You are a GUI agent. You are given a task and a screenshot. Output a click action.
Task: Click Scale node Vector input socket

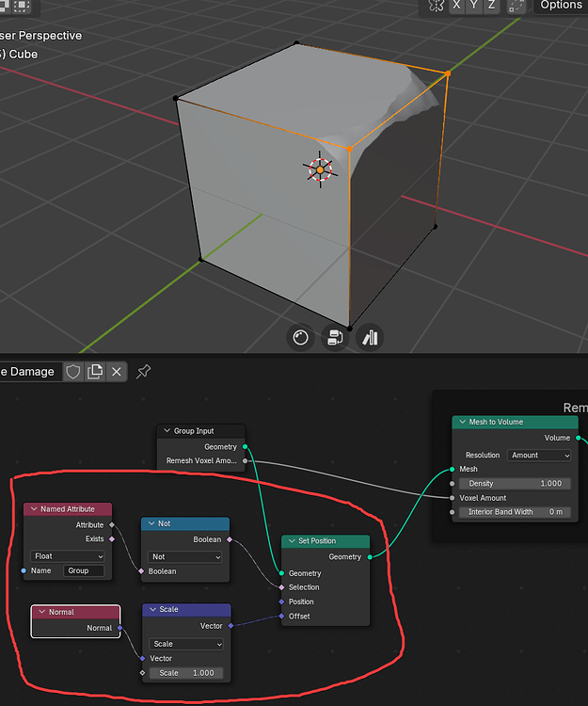click(x=143, y=658)
